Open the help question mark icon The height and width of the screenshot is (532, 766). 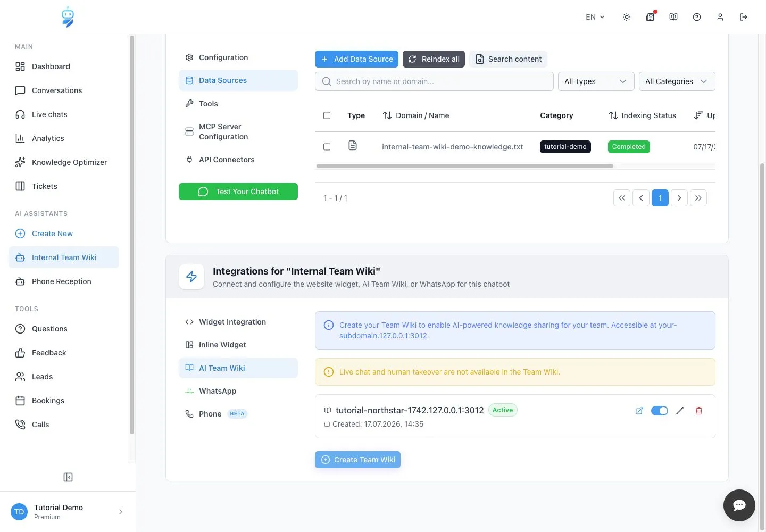tap(697, 17)
